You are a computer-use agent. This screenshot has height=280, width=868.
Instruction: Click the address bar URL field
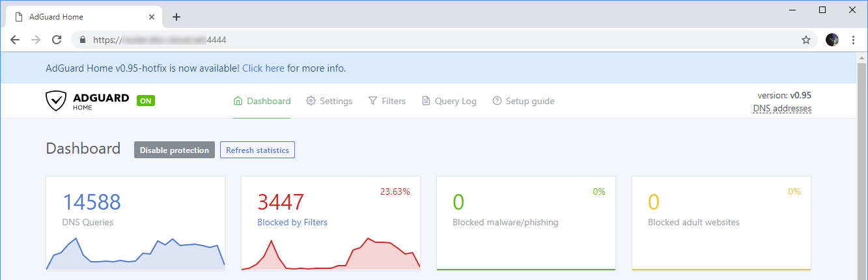tap(445, 40)
